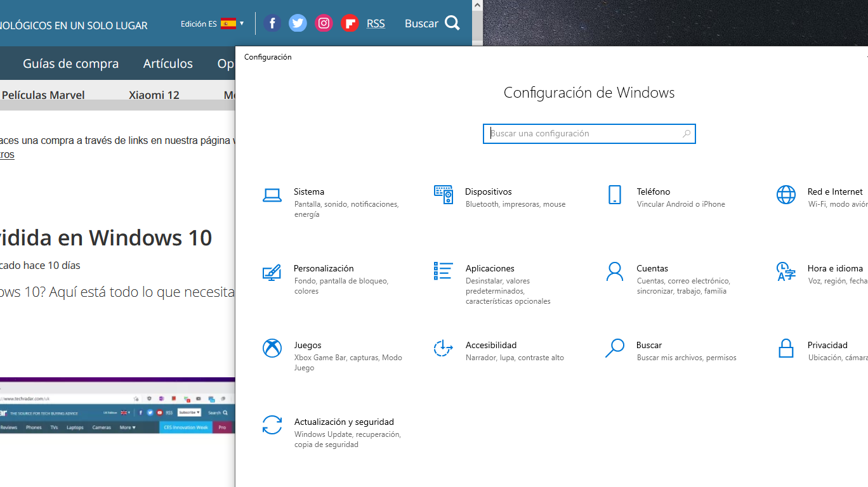
Task: Open Red e Internet settings
Action: [834, 192]
